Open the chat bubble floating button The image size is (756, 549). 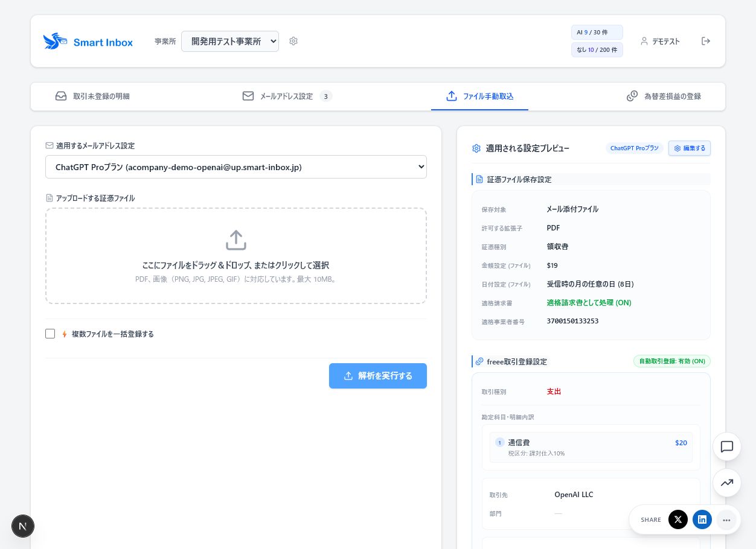coord(727,446)
